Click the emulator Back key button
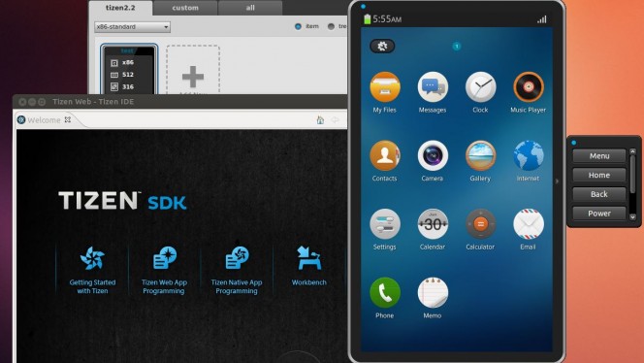 [599, 194]
